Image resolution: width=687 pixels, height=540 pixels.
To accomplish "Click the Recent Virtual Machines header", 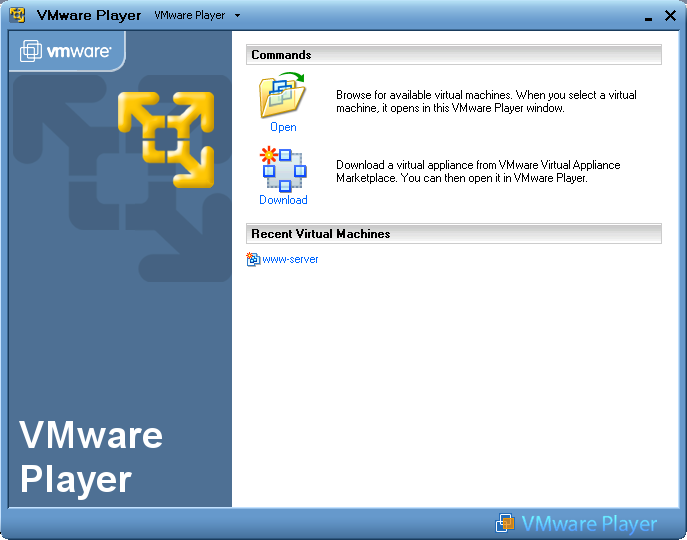I will (x=454, y=234).
